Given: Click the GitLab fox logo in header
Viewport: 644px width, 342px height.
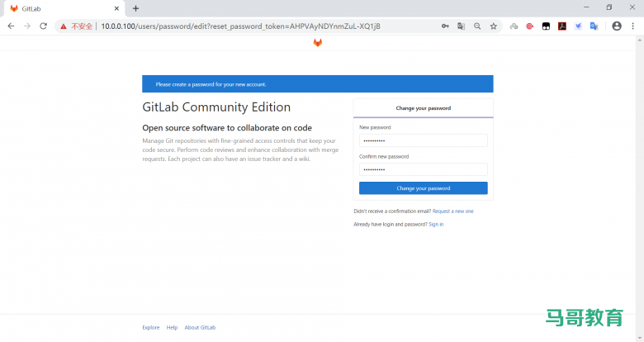Looking at the screenshot, I should pyautogui.click(x=318, y=43).
